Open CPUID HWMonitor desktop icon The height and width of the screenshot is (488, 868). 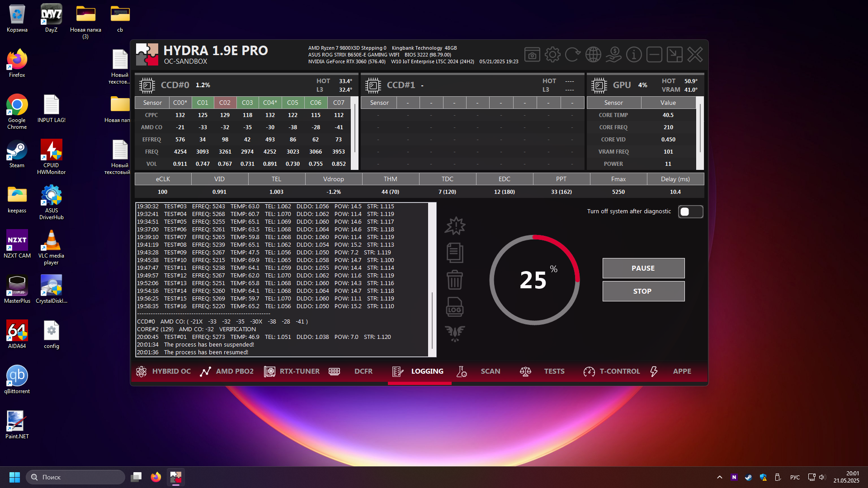(51, 157)
